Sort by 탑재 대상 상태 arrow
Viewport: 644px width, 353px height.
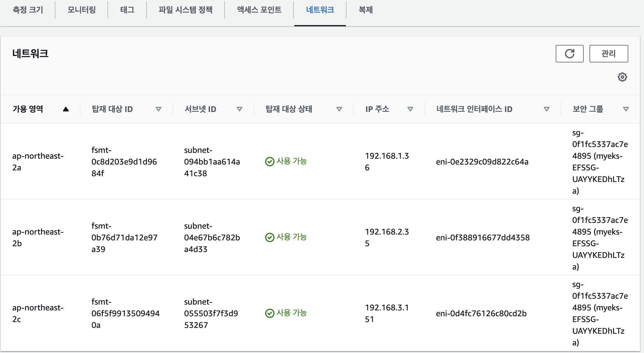click(339, 109)
